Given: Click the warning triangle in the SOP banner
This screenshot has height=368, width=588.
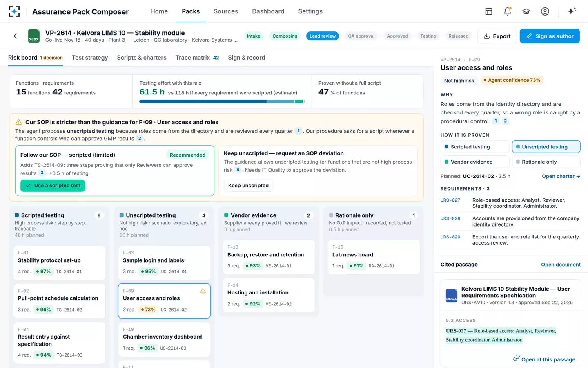Looking at the screenshot, I should [x=18, y=122].
